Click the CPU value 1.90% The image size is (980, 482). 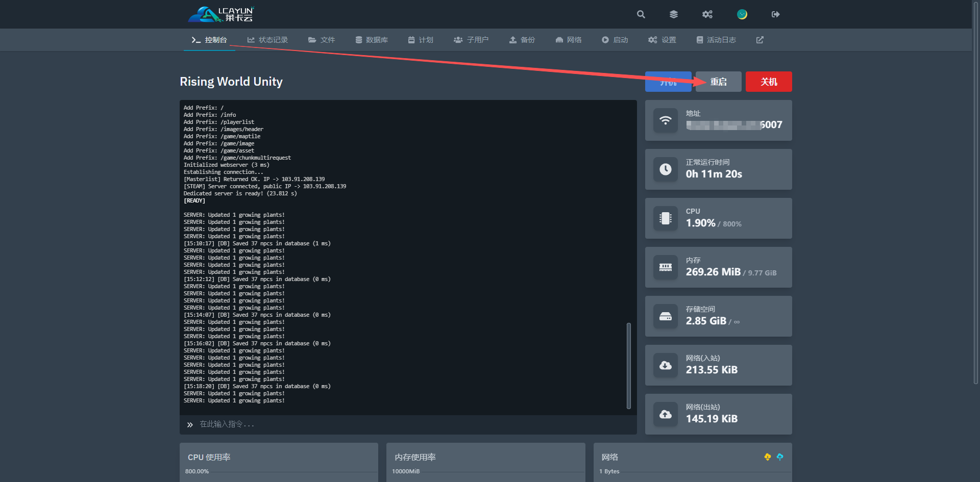700,223
